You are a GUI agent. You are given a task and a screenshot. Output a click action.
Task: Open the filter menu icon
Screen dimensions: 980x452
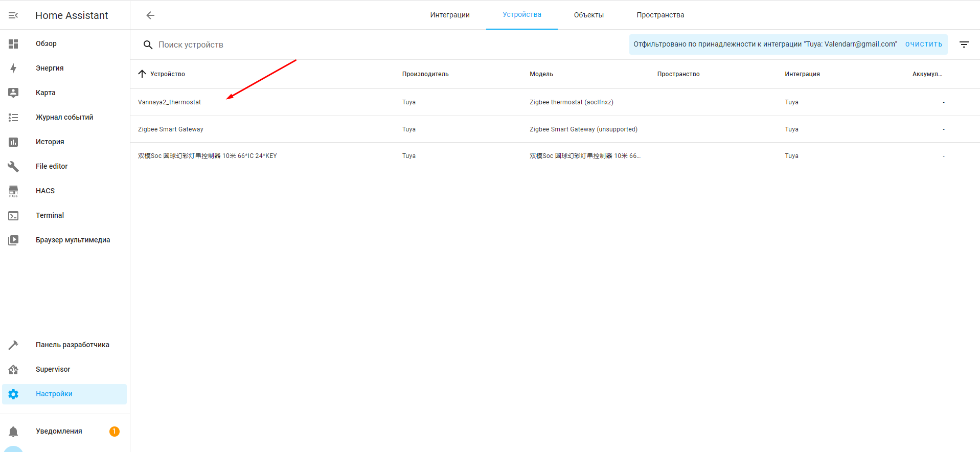[964, 45]
